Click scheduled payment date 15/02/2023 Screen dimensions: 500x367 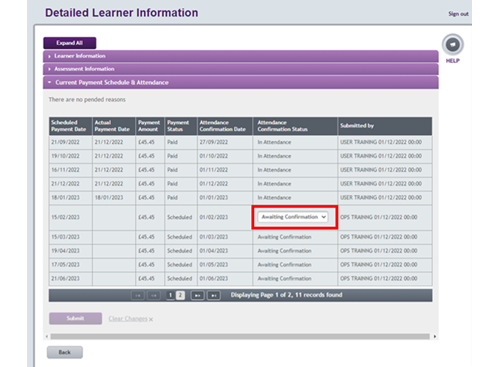coord(65,217)
